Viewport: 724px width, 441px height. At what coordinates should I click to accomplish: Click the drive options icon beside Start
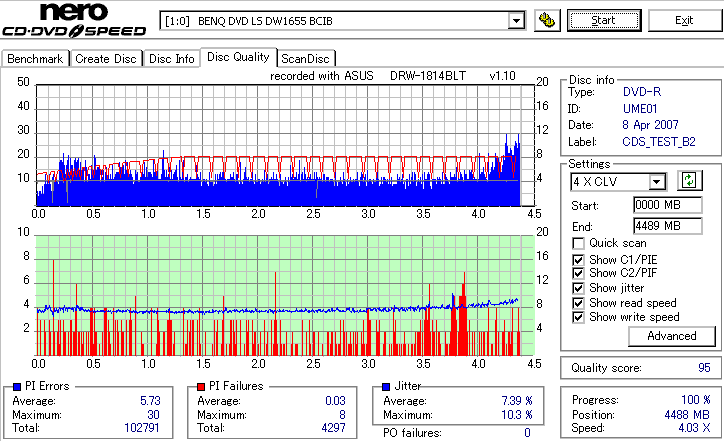pyautogui.click(x=547, y=21)
